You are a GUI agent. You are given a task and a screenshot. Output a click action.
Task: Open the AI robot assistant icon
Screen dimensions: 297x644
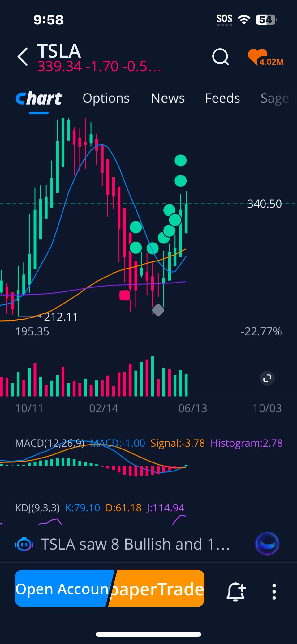[x=24, y=544]
